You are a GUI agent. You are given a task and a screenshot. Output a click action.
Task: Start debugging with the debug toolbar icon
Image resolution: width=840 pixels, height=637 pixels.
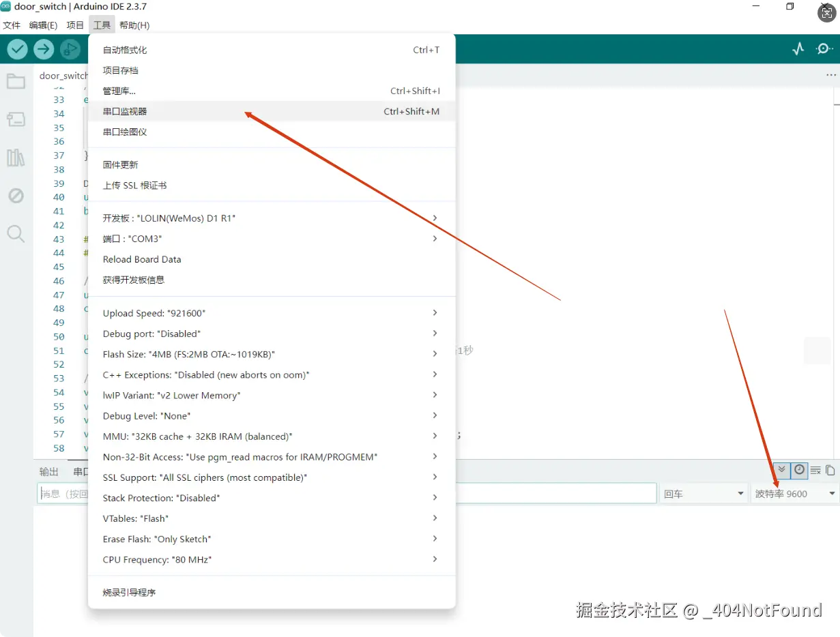tap(70, 49)
